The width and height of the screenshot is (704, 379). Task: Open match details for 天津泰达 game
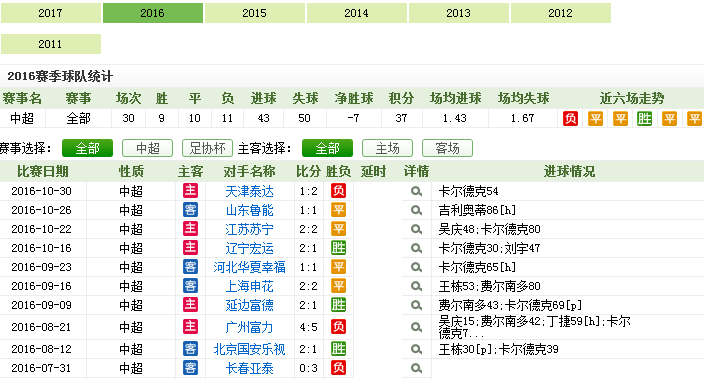pos(416,191)
